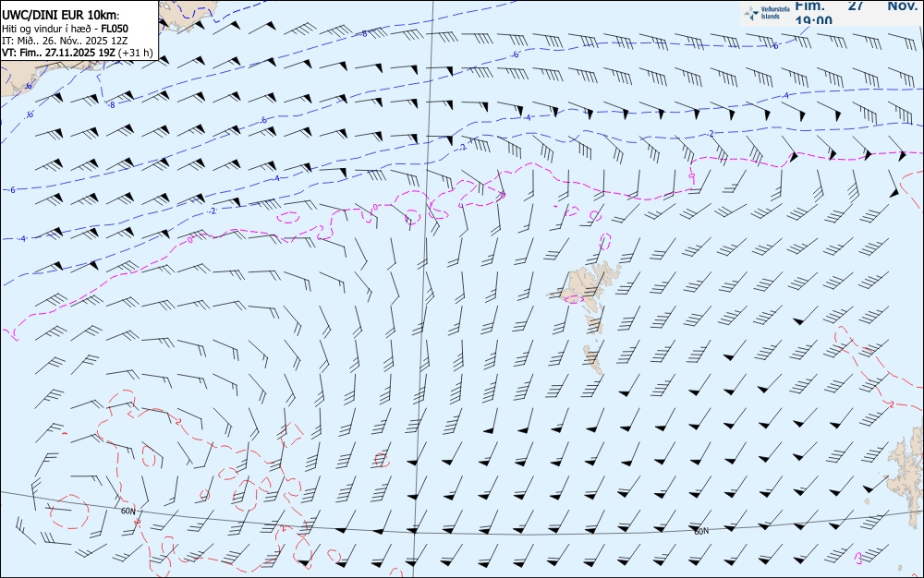Click the 'Hiti og vindur í hæð - FL050' line
Viewport: 924px width, 578px height.
pos(65,29)
